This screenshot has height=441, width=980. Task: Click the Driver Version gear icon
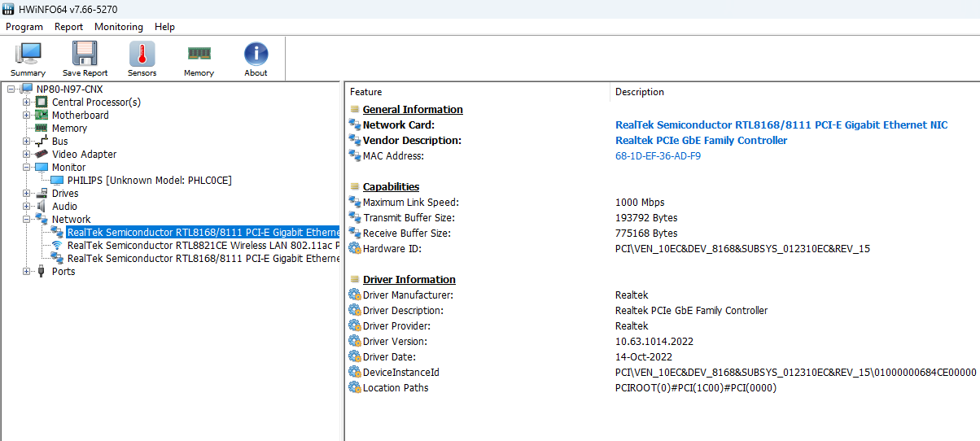point(355,341)
